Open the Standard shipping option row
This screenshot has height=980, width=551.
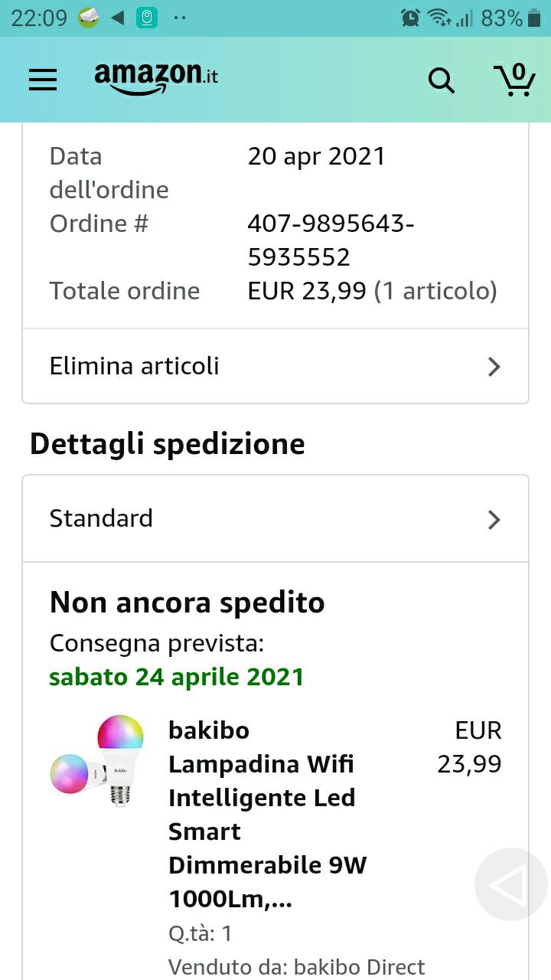(x=275, y=518)
